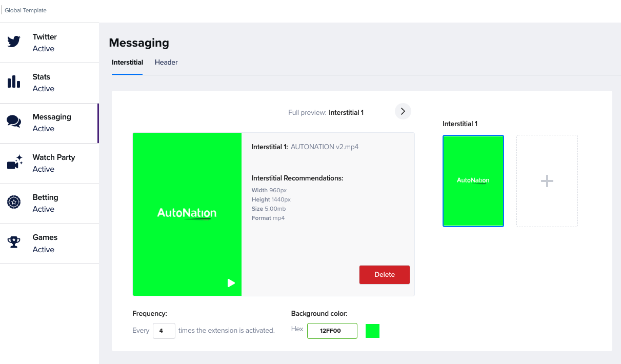Switch to the Header tab
Viewport: 621px width, 364px height.
(x=166, y=63)
